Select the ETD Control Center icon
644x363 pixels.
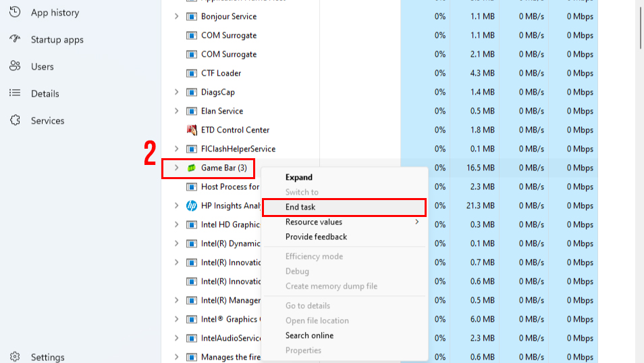(192, 130)
